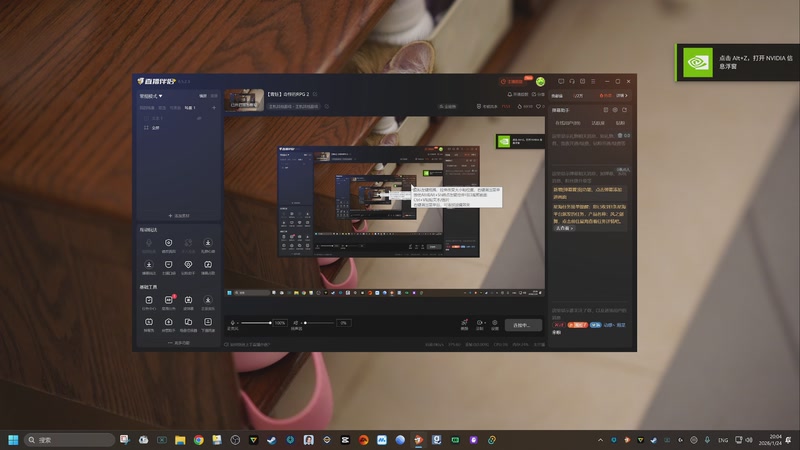Open Chrome from the taskbar
The image size is (800, 450).
tap(198, 440)
